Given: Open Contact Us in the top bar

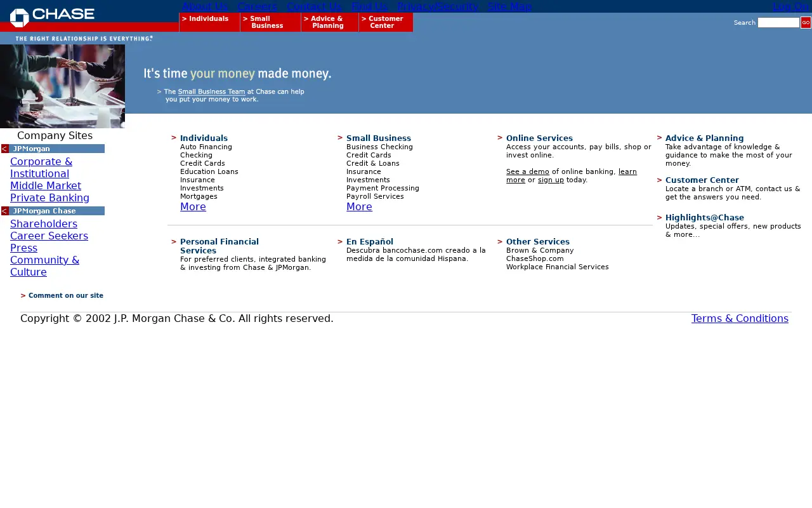Looking at the screenshot, I should coord(314,6).
